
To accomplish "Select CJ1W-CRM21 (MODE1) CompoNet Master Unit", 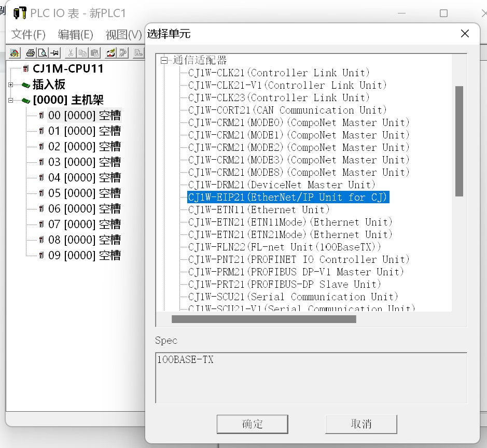I will [x=299, y=135].
